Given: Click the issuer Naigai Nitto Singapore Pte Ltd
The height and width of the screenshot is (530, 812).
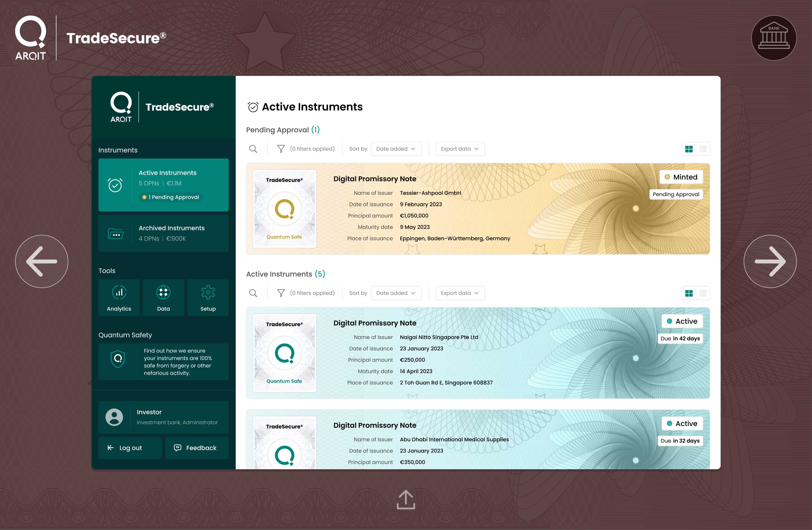Looking at the screenshot, I should (439, 337).
